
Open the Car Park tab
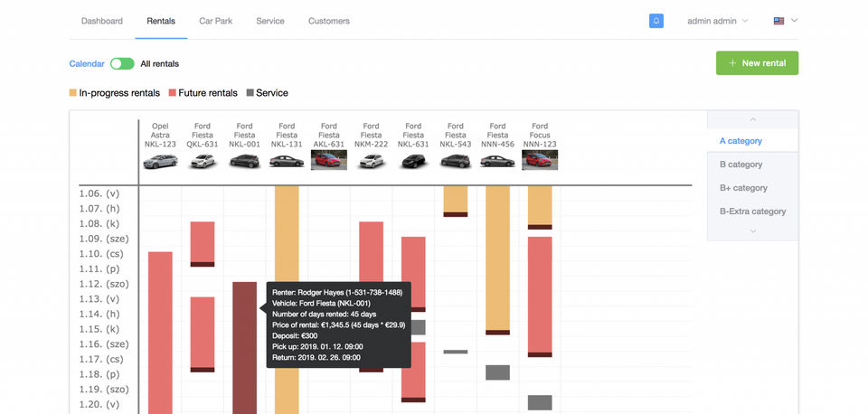(x=215, y=21)
